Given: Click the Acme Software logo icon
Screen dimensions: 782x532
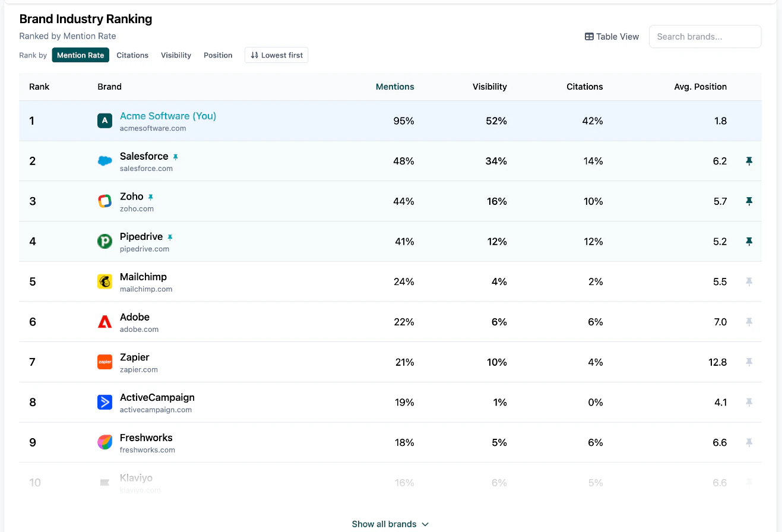Looking at the screenshot, I should pos(105,121).
